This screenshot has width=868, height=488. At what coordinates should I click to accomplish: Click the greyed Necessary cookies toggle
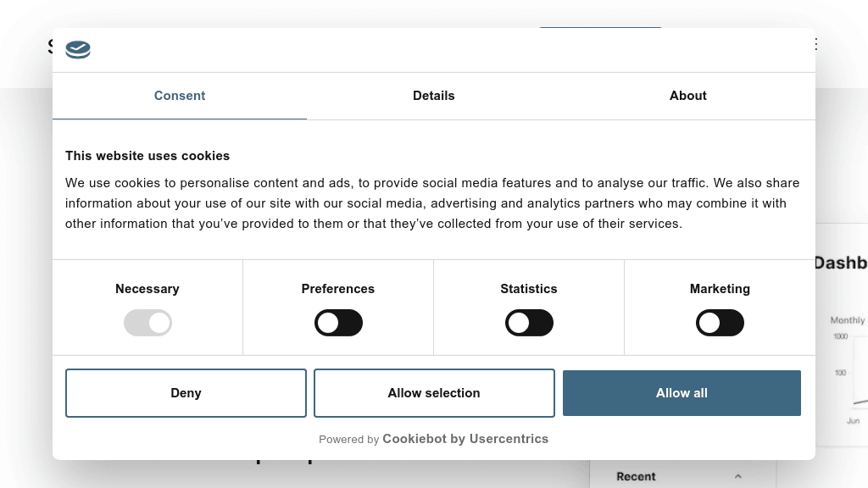tap(147, 323)
